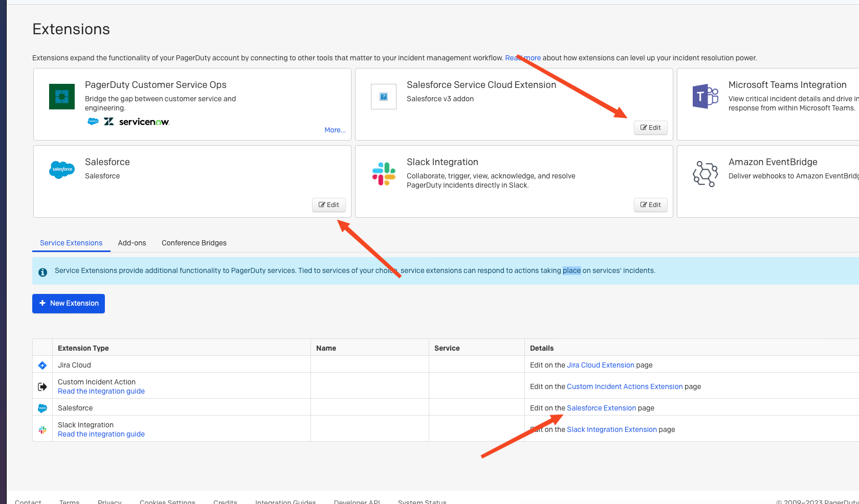Click the small Salesforce logo beside ServiceNow
859x504 pixels.
coord(93,122)
